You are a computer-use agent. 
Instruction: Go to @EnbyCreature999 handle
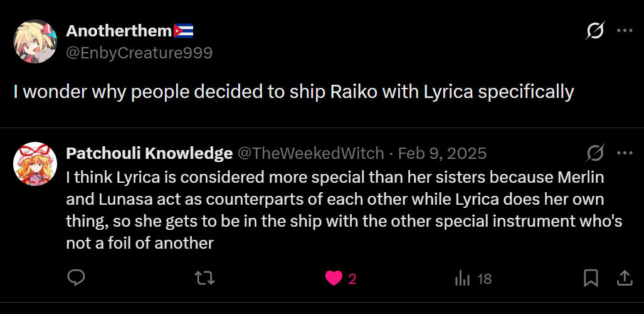pos(139,53)
